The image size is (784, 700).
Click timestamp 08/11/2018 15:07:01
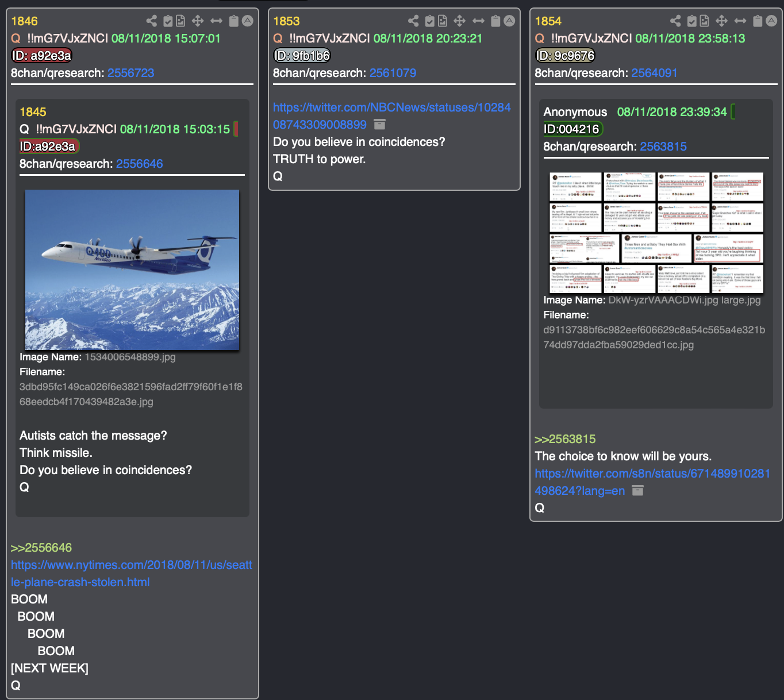[166, 39]
